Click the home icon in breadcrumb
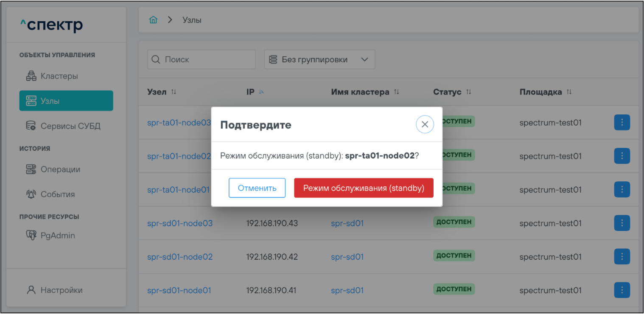The image size is (644, 314). click(x=154, y=20)
